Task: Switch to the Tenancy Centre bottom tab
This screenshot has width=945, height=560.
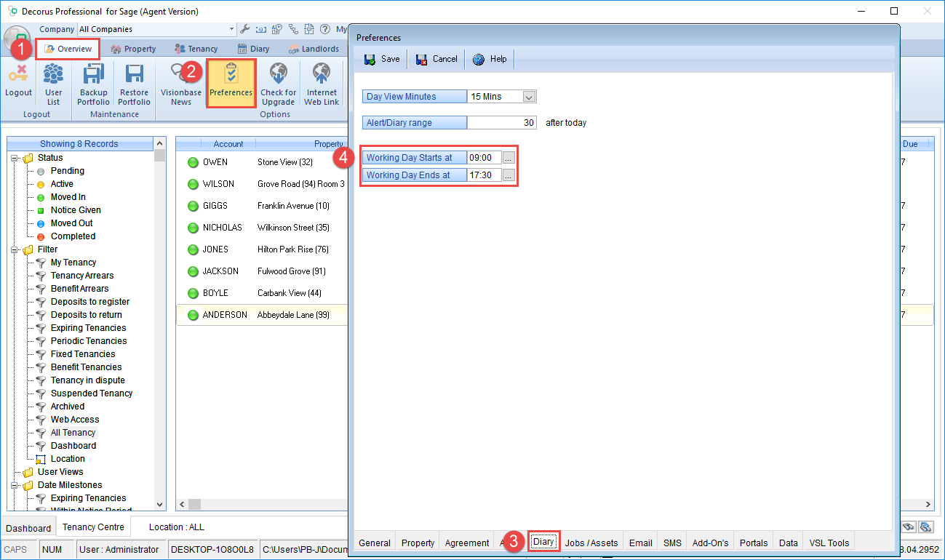Action: click(93, 527)
